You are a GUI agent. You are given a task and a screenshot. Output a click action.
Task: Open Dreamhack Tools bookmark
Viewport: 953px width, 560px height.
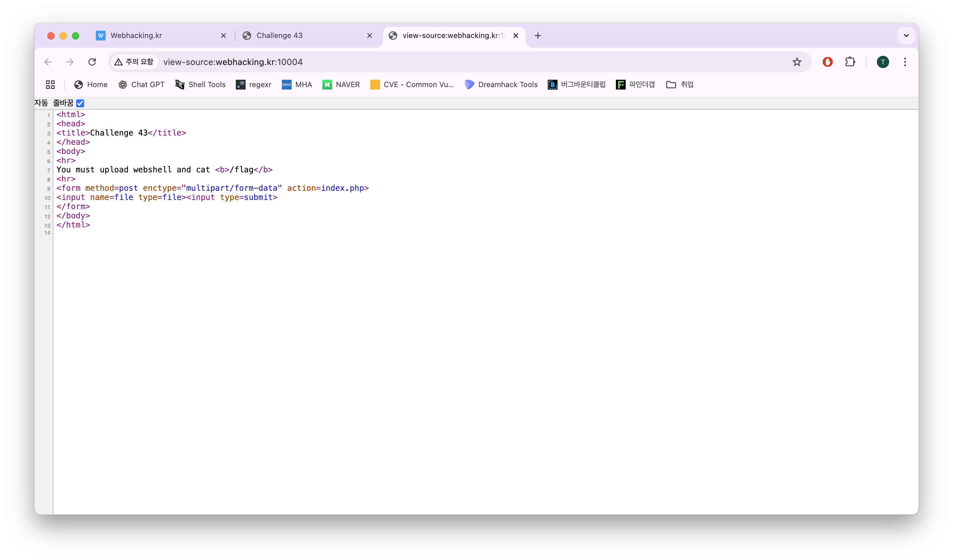(501, 85)
